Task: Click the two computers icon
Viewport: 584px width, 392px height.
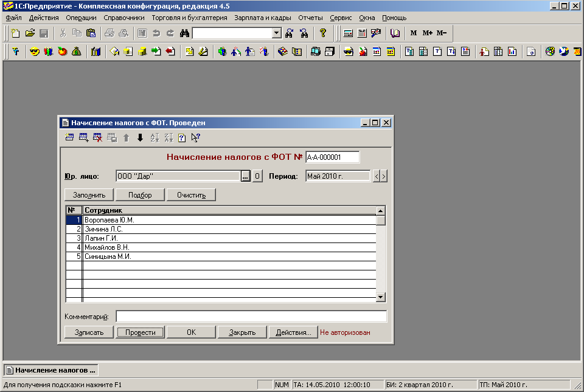Action: coord(316,52)
